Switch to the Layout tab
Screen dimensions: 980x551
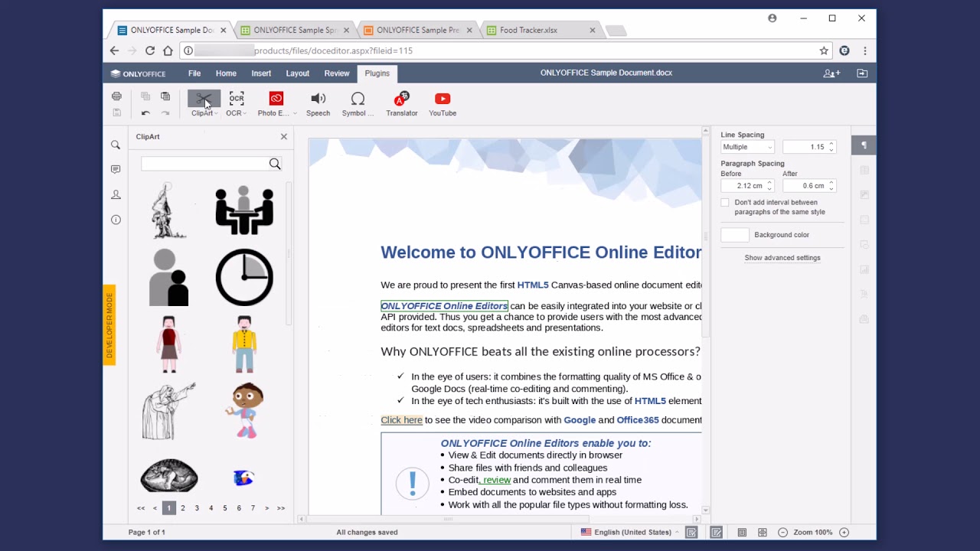tap(298, 73)
